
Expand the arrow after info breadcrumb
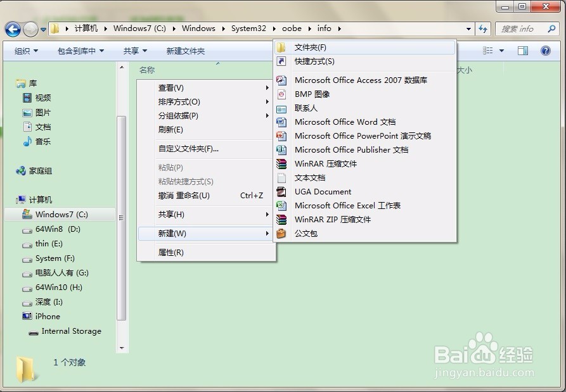pos(339,28)
